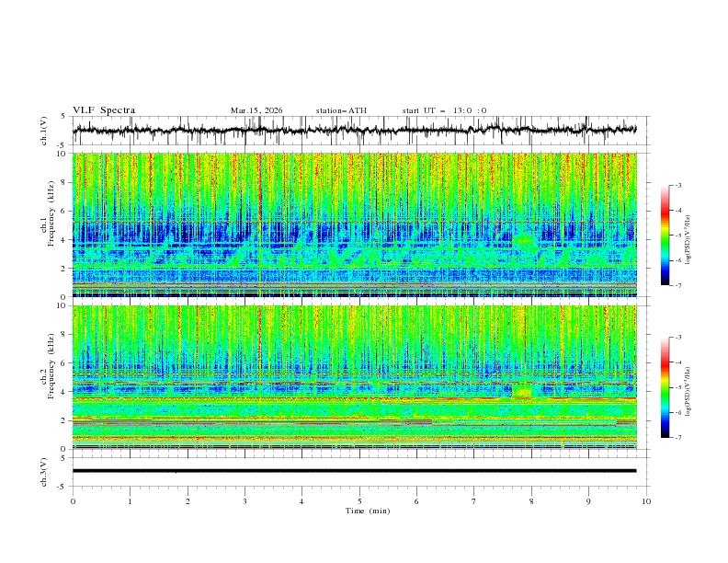The width and height of the screenshot is (728, 563).
Task: Click the 'Time (min)' axis label
Action: tap(368, 511)
